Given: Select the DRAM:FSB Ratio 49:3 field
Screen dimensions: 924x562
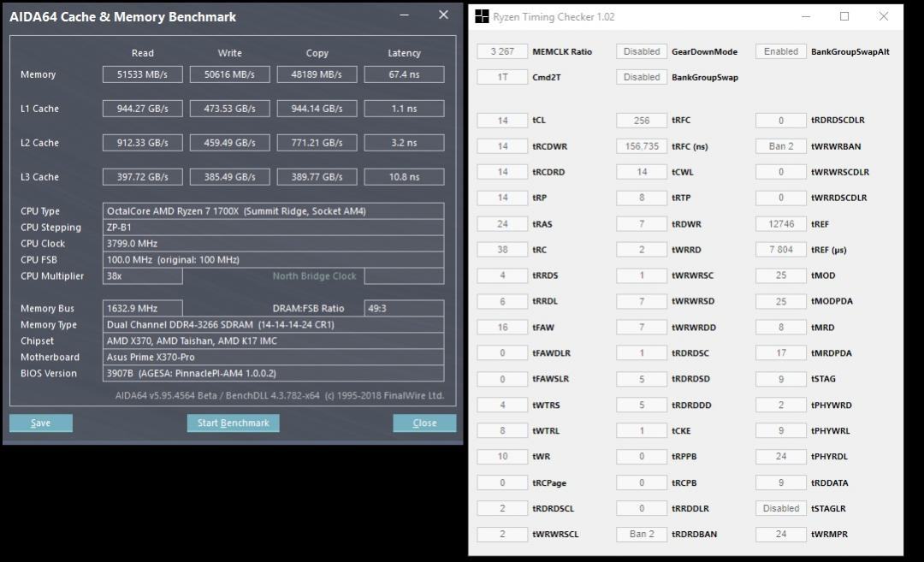Looking at the screenshot, I should coord(404,308).
